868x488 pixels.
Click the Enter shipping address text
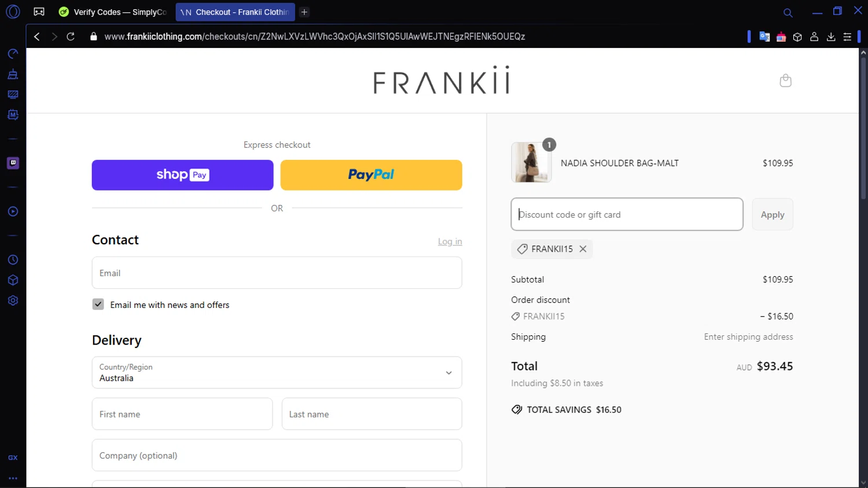pyautogui.click(x=748, y=337)
